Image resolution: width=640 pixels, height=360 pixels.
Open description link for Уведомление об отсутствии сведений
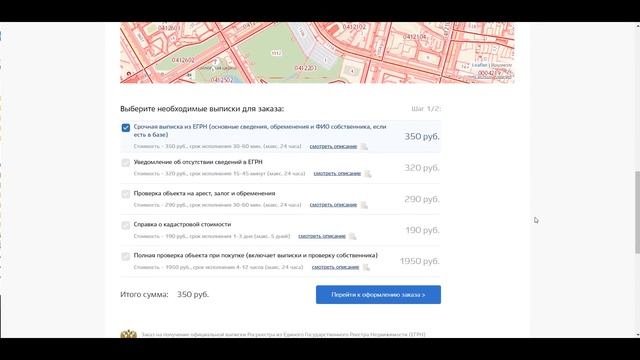tap(337, 173)
